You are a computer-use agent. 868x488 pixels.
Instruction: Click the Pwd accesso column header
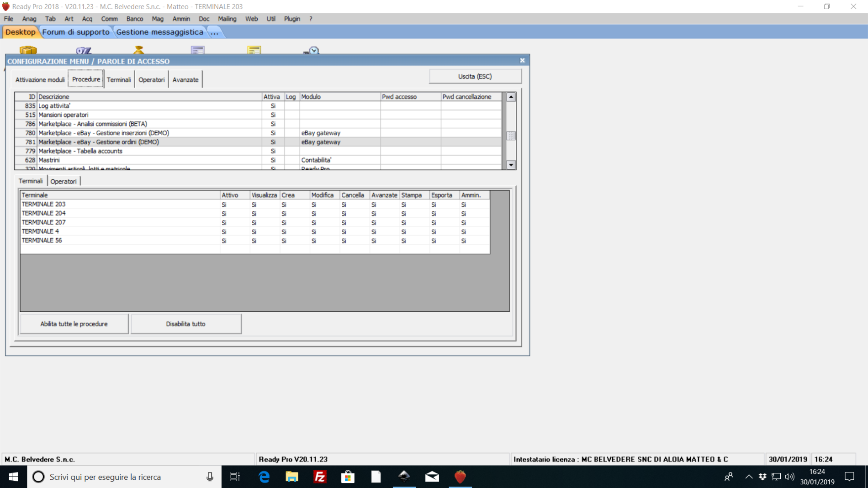[x=410, y=97]
